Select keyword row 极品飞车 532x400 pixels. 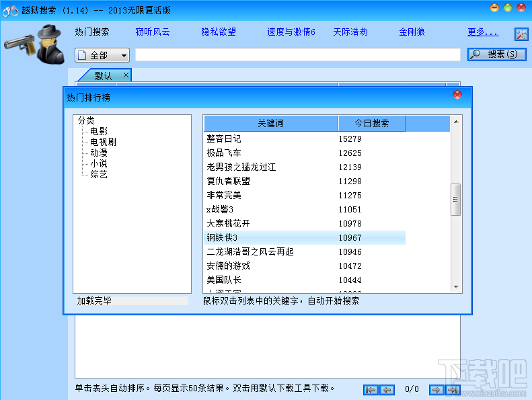click(305, 153)
